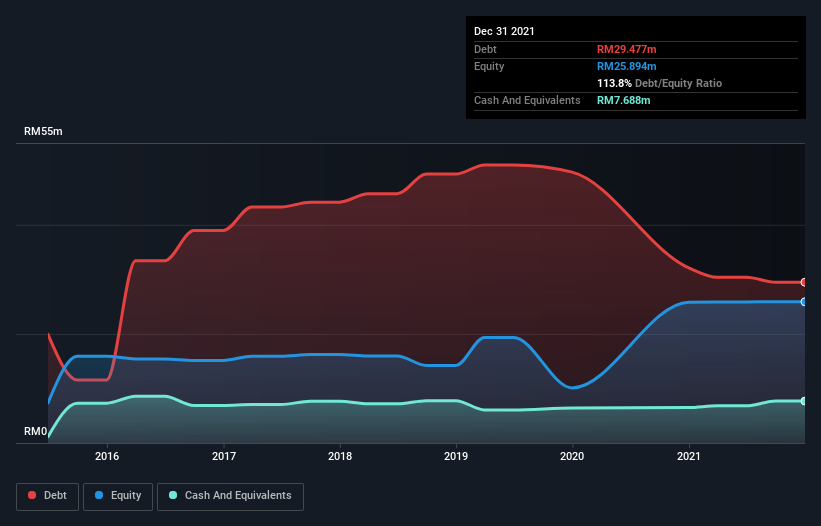The image size is (821, 526).
Task: Click the 2021 x-axis label
Action: [689, 456]
